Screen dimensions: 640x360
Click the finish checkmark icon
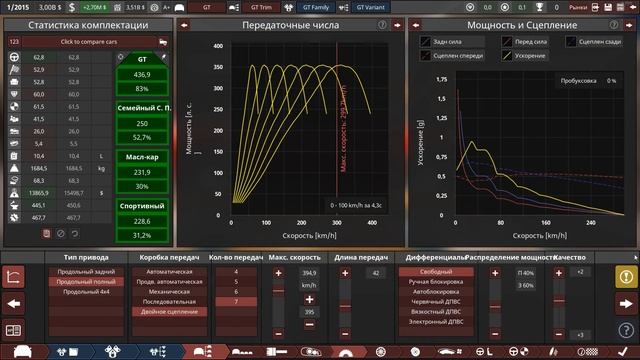(623, 351)
